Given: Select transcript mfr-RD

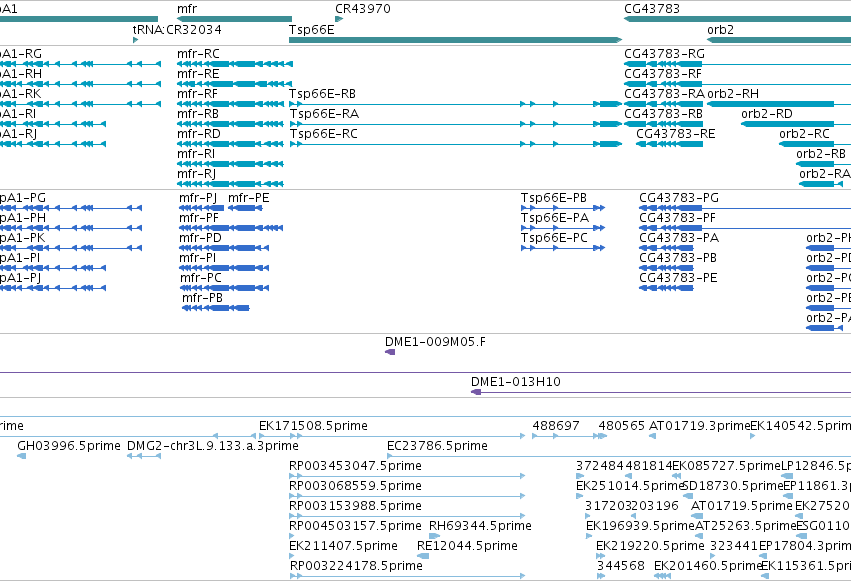Looking at the screenshot, I should point(230,144).
